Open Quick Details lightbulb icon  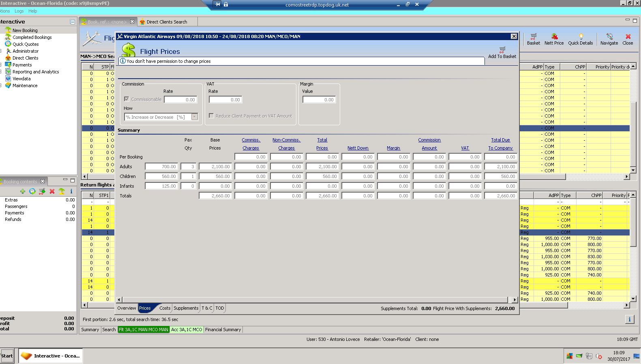click(580, 37)
